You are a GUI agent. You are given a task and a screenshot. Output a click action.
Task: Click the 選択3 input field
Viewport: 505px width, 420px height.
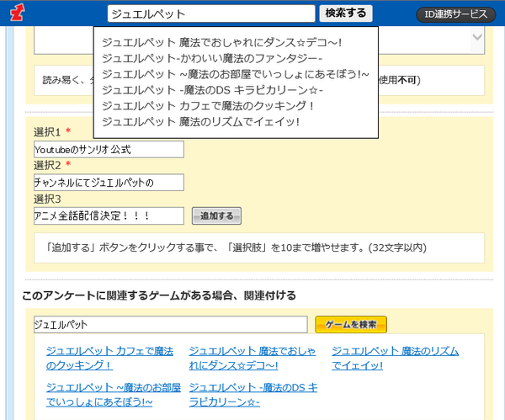pos(109,215)
